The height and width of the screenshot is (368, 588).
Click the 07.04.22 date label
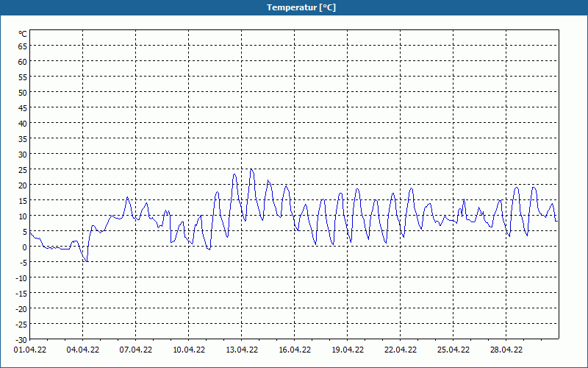[x=136, y=350]
